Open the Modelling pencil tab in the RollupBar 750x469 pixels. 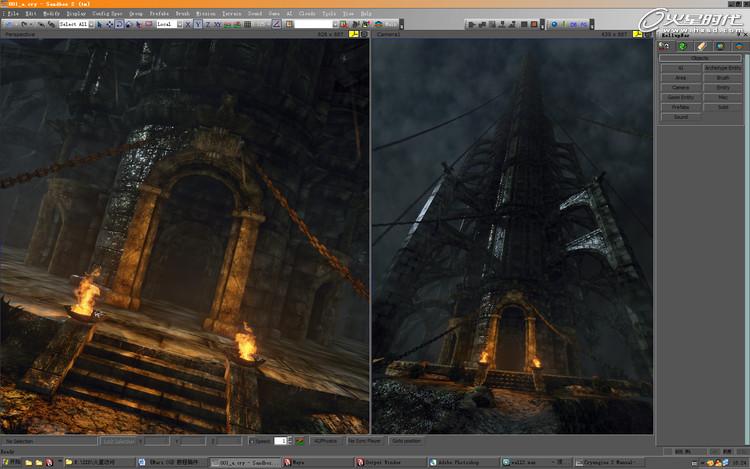tap(701, 46)
